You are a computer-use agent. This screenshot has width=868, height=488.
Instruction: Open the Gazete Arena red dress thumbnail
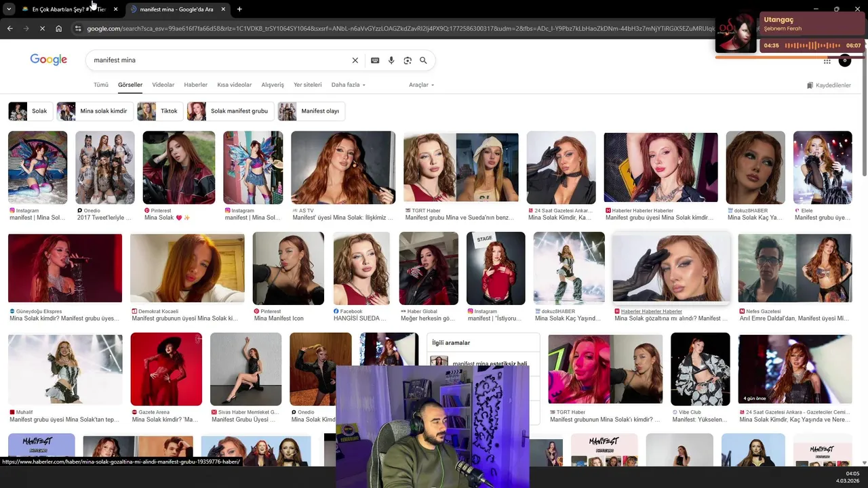tap(166, 369)
